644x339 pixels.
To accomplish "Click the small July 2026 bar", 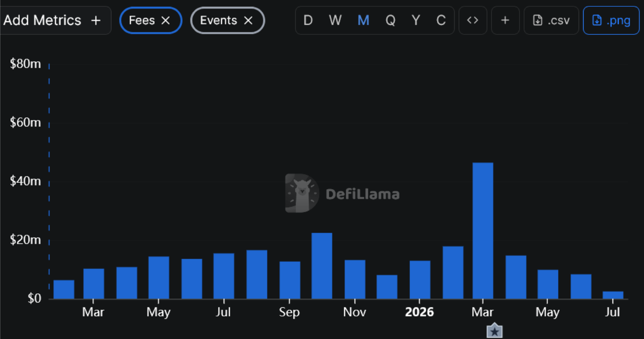I will pyautogui.click(x=613, y=295).
